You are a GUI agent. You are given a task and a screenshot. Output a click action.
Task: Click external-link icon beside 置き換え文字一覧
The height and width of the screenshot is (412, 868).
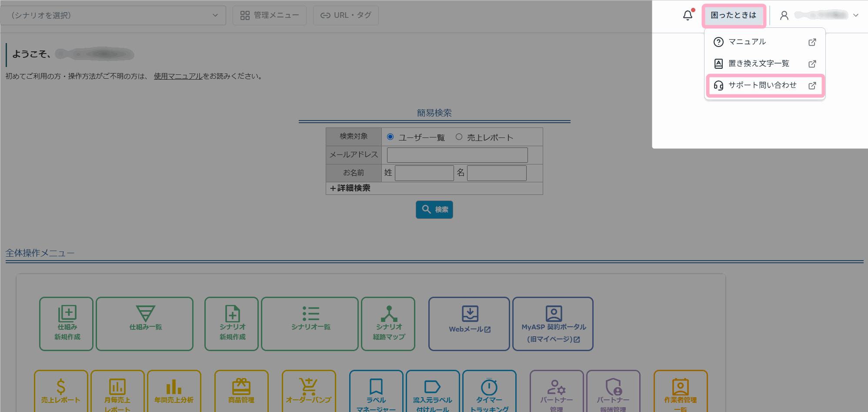812,64
